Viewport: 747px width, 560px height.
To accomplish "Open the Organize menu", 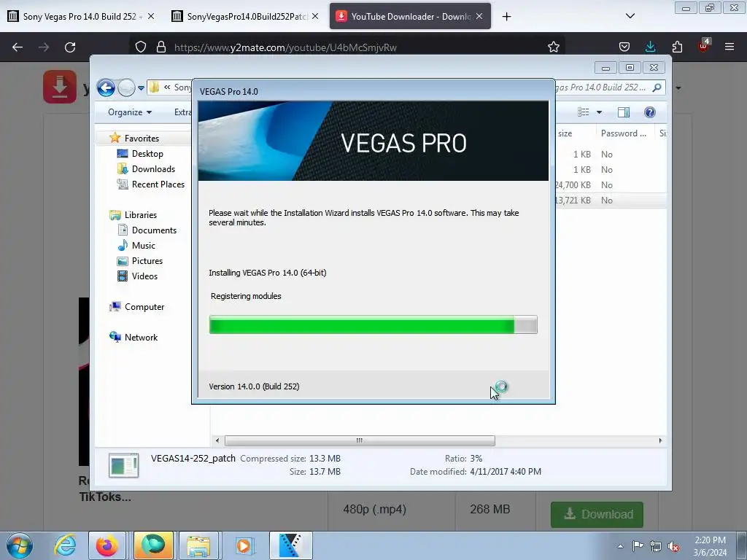I will pyautogui.click(x=130, y=112).
